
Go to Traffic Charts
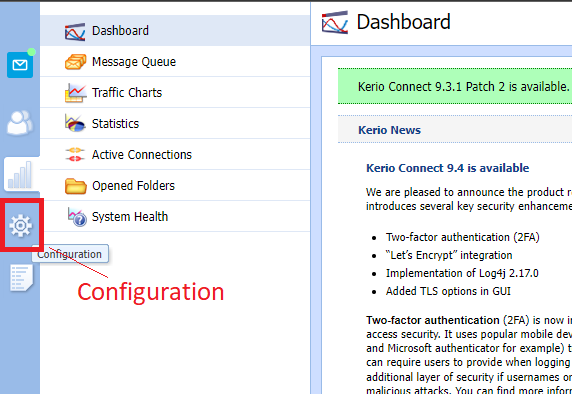[175, 93]
